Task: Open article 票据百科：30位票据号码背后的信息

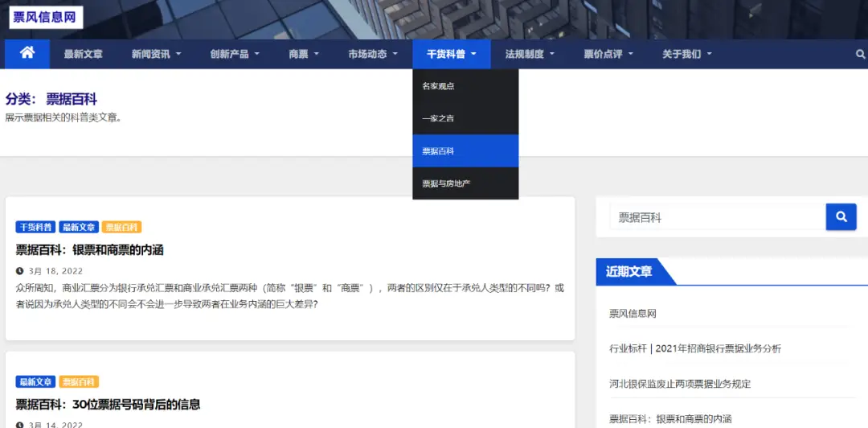Action: (108, 404)
